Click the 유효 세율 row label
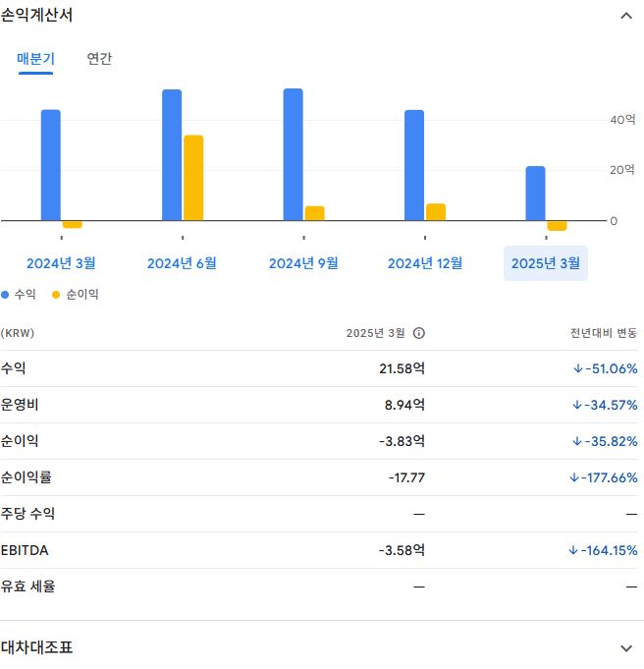 point(27,586)
